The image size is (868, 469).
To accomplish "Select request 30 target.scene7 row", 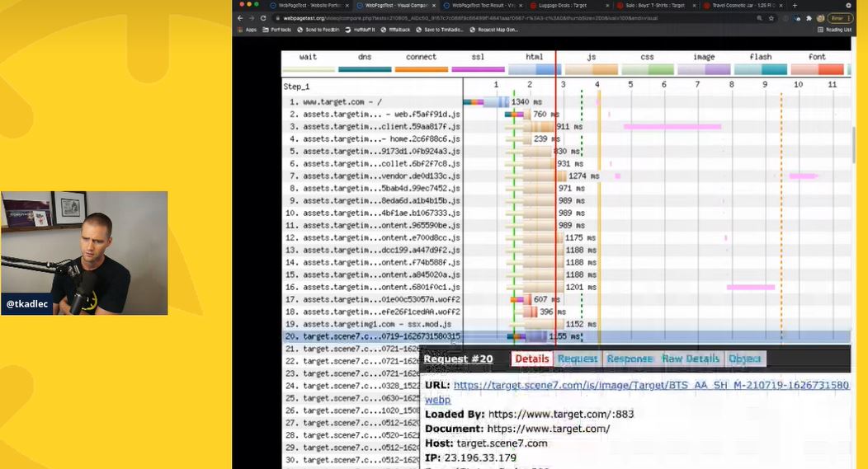I will click(351, 460).
